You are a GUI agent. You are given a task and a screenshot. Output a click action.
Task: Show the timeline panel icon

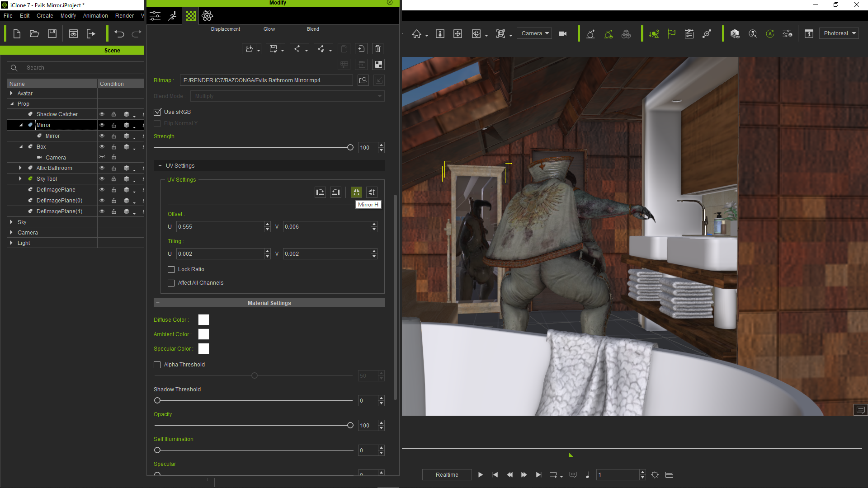pos(670,475)
